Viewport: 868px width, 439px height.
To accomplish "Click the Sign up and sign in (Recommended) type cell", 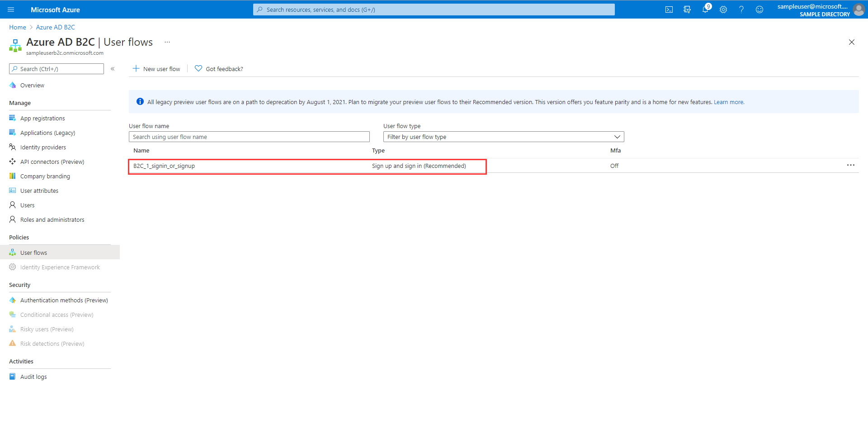I will (419, 166).
